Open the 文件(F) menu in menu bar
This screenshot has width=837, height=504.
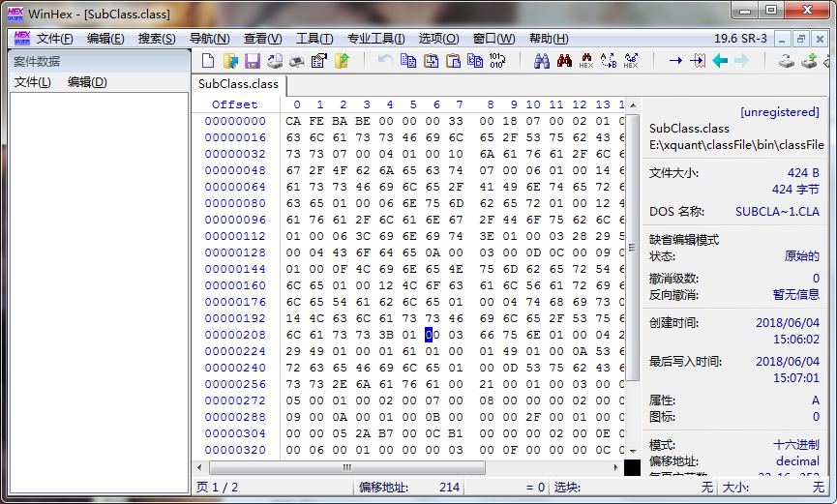tap(54, 39)
